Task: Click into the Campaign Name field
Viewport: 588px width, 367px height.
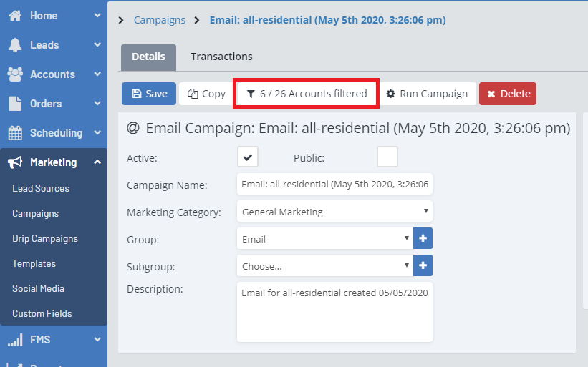Action: pos(334,185)
